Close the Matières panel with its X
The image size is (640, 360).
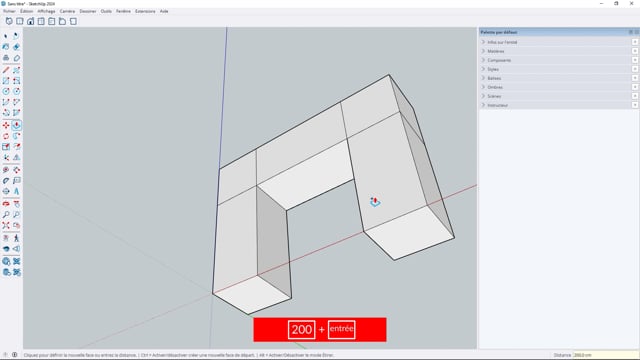[635, 51]
